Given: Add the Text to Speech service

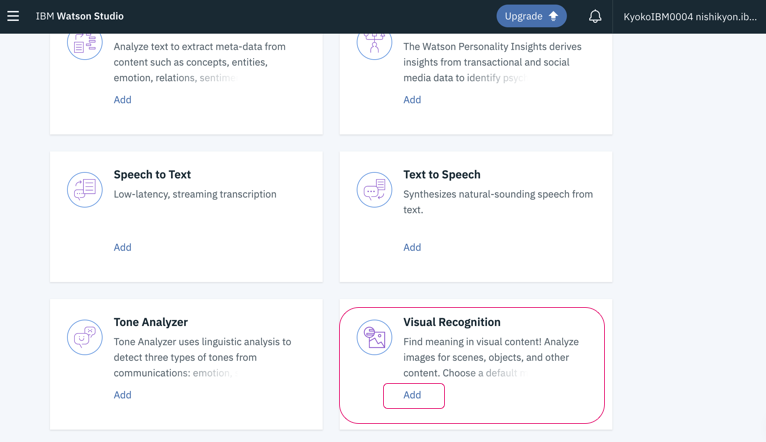Looking at the screenshot, I should (412, 247).
